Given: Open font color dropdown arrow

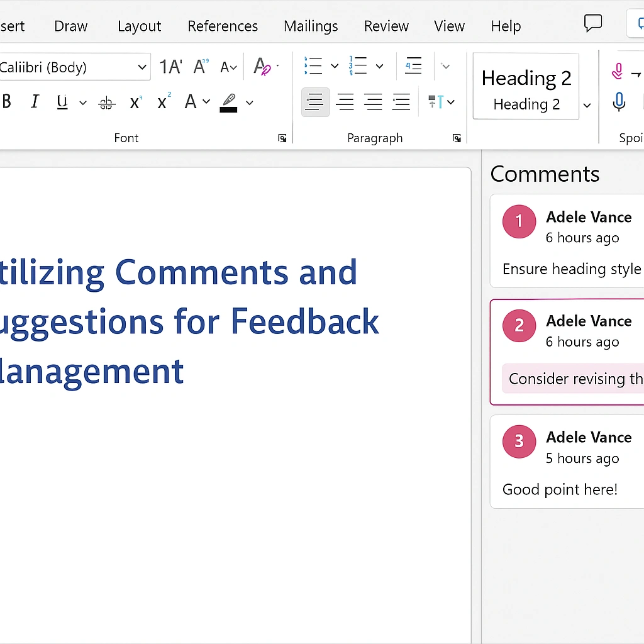Looking at the screenshot, I should [x=206, y=101].
